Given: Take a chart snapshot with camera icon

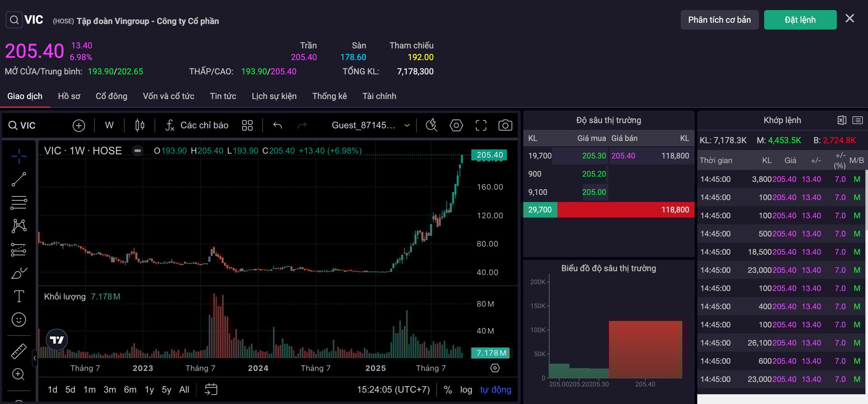Looking at the screenshot, I should coord(505,125).
